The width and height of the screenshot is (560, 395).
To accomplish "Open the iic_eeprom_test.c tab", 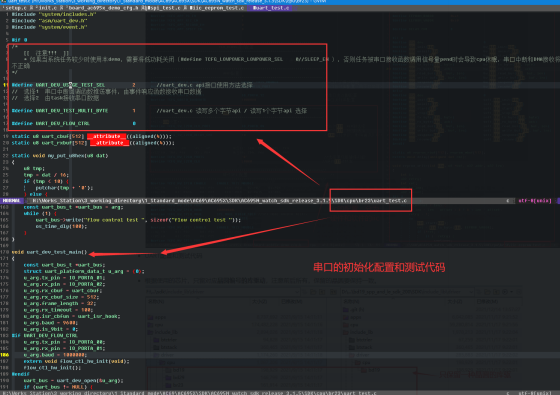I will (217, 8).
